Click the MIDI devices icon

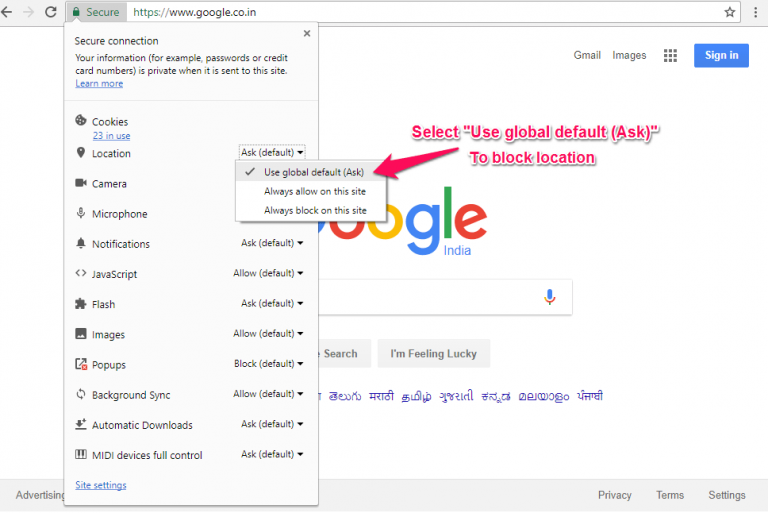[x=81, y=454]
